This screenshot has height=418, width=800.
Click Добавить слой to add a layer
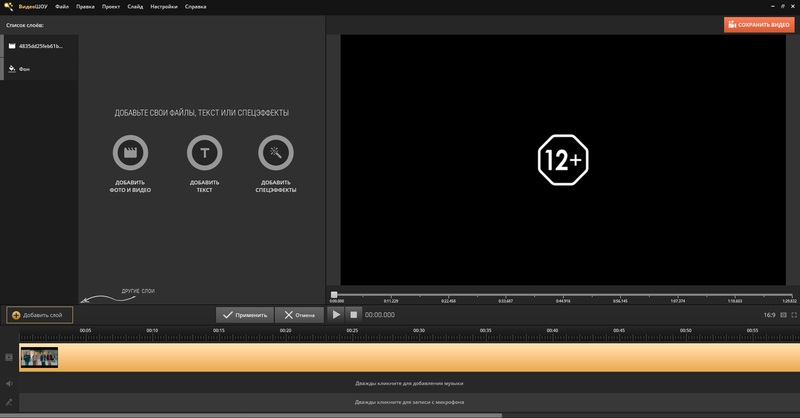tap(39, 315)
